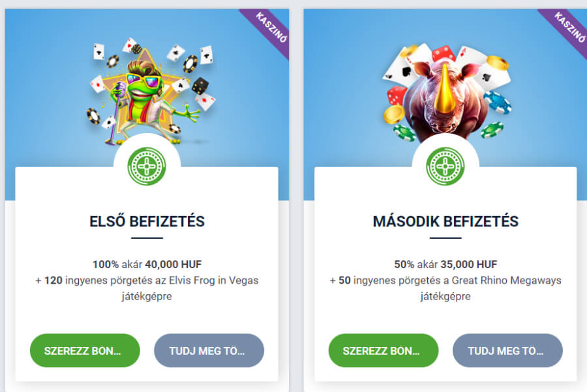Learn more about the ELSŐ BEFIZETÉS offer
Image resolution: width=587 pixels, height=392 pixels.
pyautogui.click(x=209, y=350)
